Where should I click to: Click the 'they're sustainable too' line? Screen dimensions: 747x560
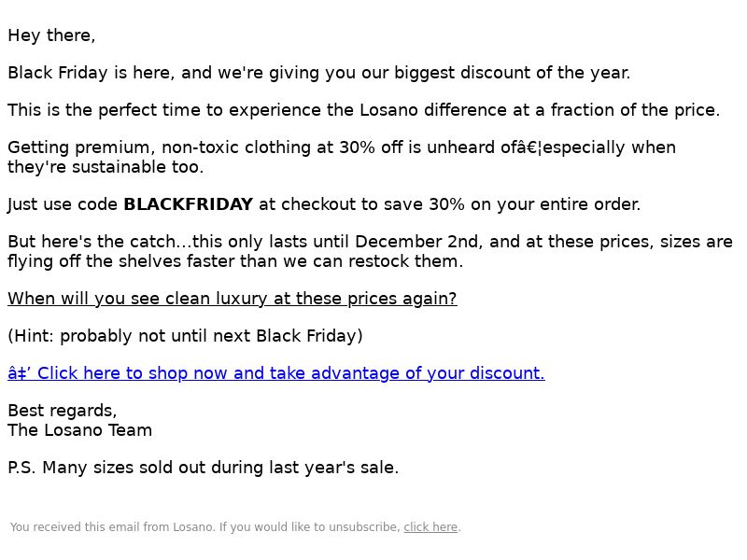click(106, 167)
